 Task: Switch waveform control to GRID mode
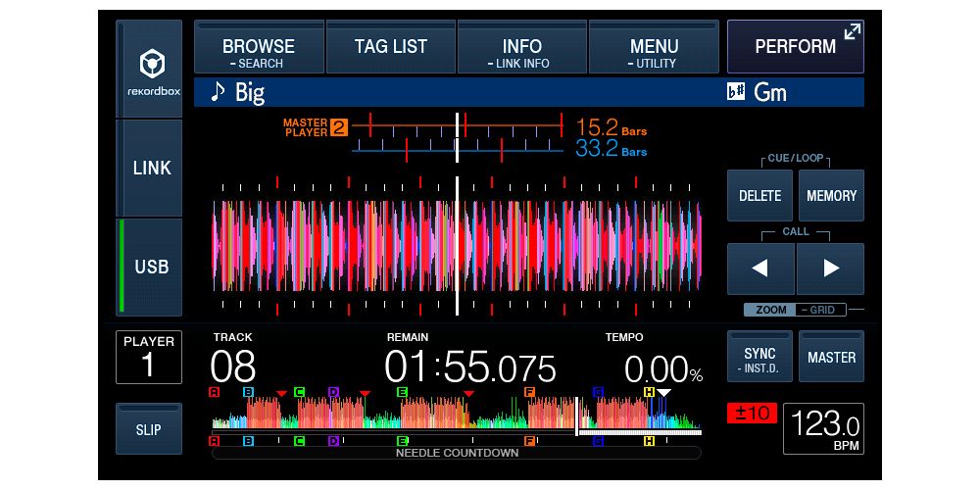820,310
